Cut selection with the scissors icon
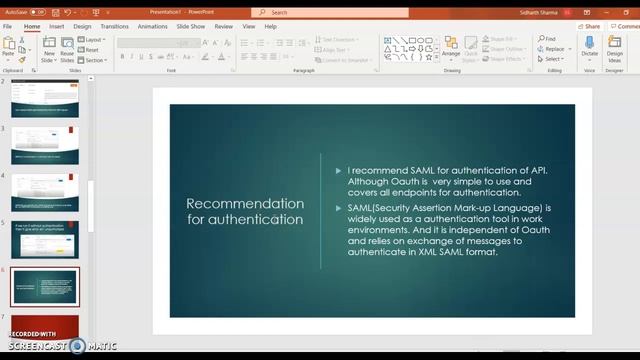Image resolution: width=640 pixels, height=360 pixels. [x=22, y=40]
